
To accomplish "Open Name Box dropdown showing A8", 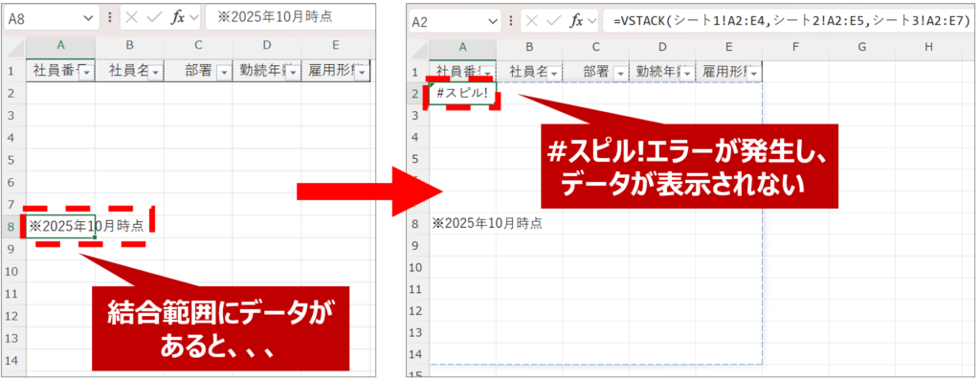I will (87, 17).
